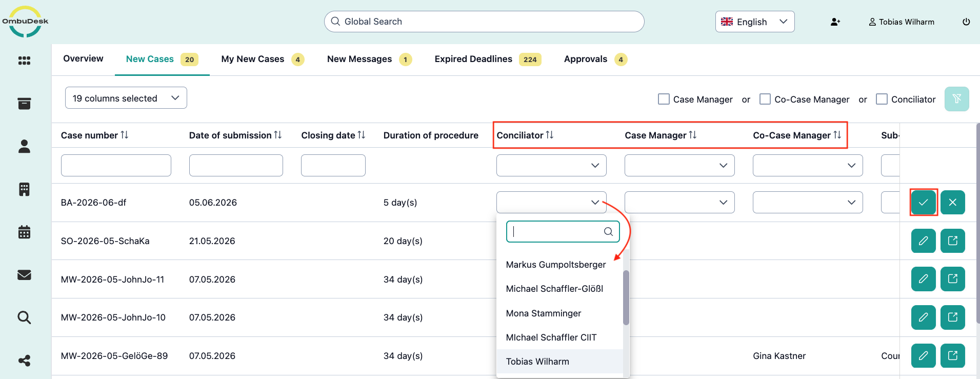980x379 pixels.
Task: Click the Date of submission filter field
Action: point(236,165)
